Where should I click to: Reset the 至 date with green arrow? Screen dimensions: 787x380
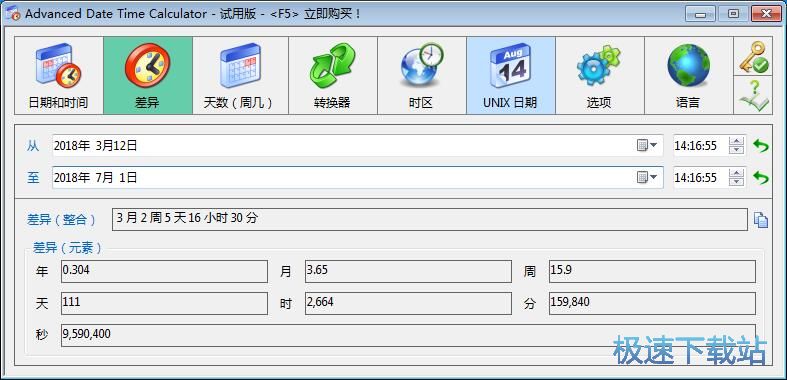pos(761,177)
